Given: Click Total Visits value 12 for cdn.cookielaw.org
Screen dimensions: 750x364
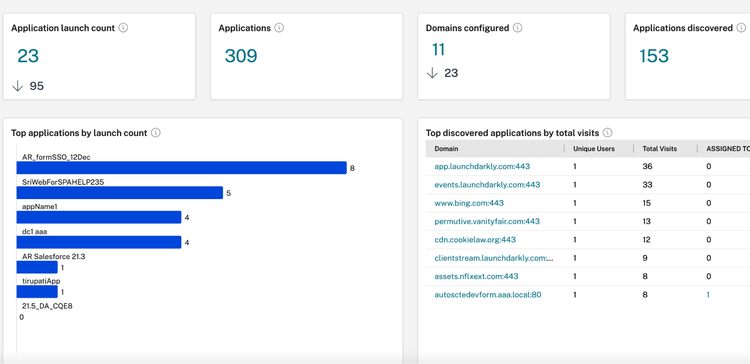Looking at the screenshot, I should click(647, 240).
